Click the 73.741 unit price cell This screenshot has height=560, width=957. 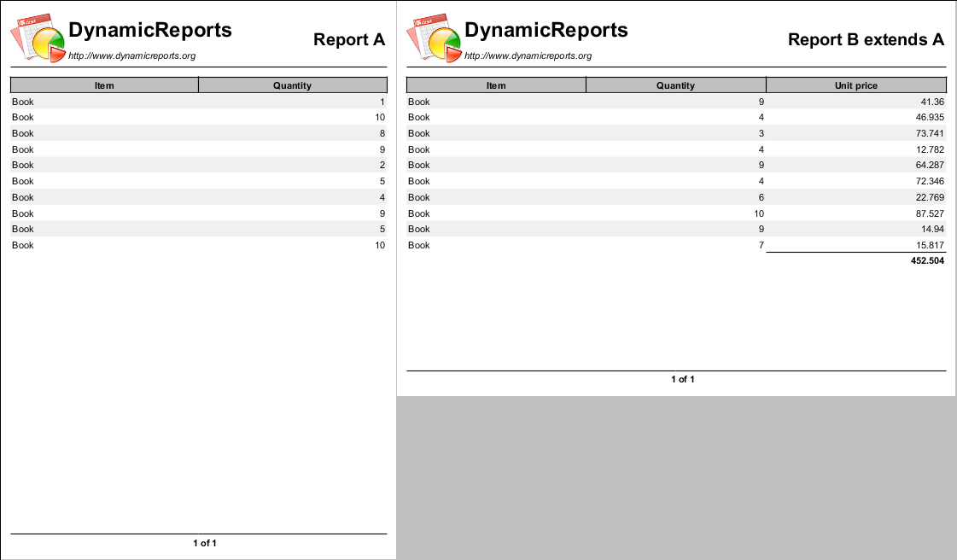[x=930, y=133]
